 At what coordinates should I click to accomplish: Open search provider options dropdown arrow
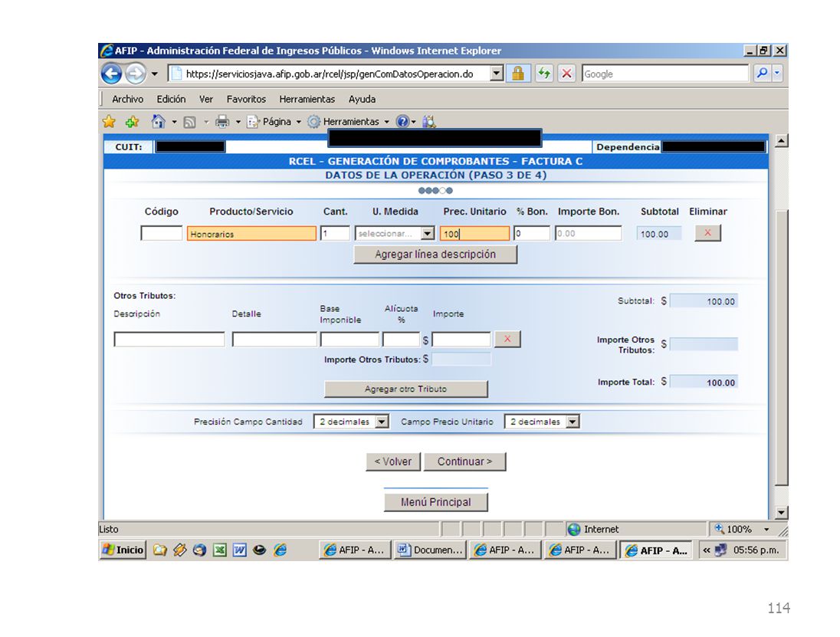pos(777,74)
